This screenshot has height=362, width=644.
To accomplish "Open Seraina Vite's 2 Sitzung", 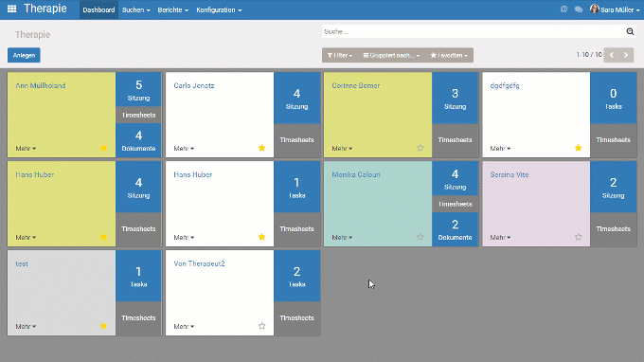I will [x=613, y=188].
